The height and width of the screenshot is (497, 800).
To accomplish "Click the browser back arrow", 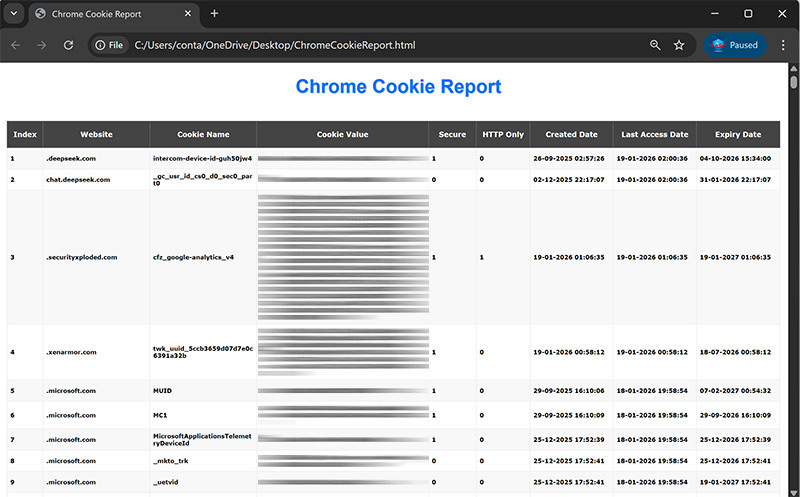I will [x=15, y=45].
